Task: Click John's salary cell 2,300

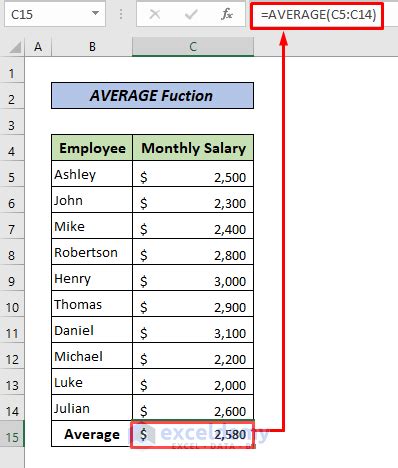Action: point(193,200)
